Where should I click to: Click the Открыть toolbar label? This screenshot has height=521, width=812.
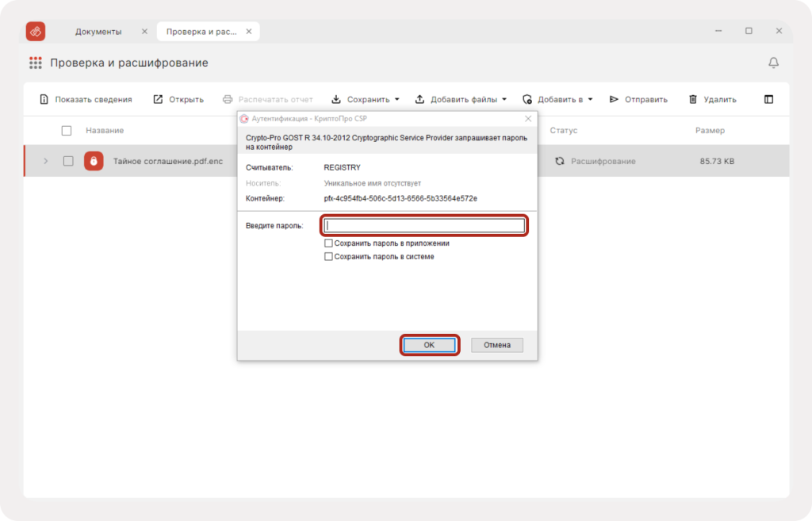[x=186, y=99]
